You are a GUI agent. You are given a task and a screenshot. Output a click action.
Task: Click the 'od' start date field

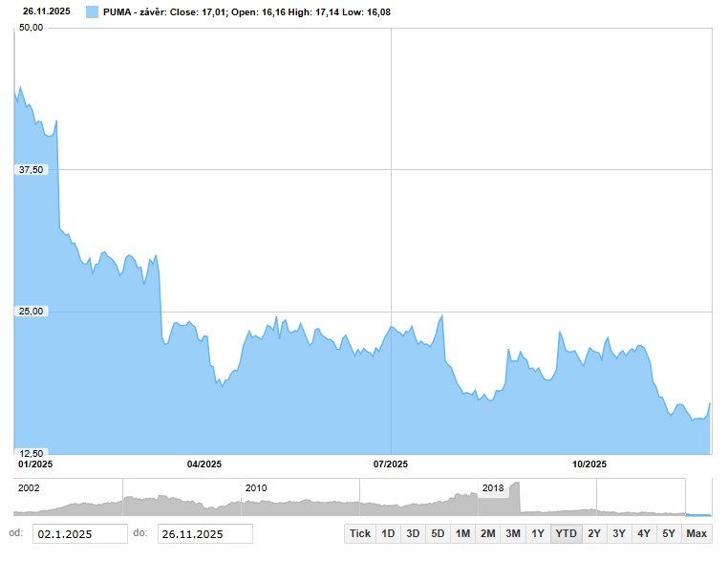pyautogui.click(x=79, y=534)
